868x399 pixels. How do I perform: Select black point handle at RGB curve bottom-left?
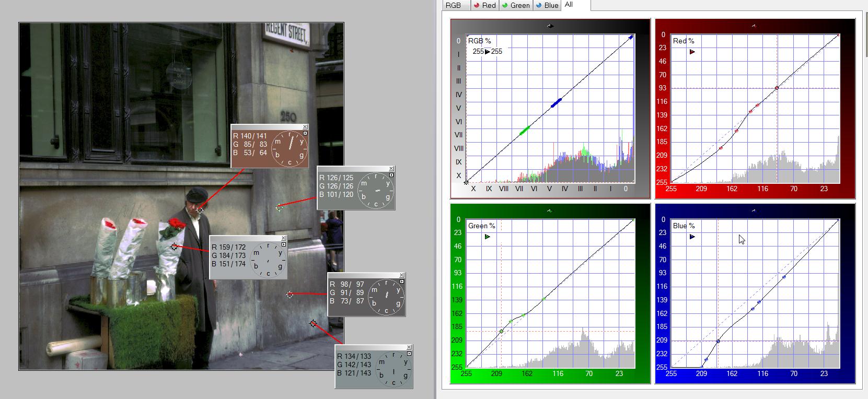466,182
